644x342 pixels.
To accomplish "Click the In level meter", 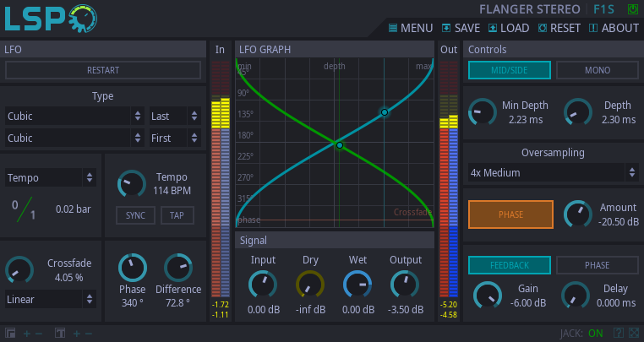I will [x=221, y=179].
